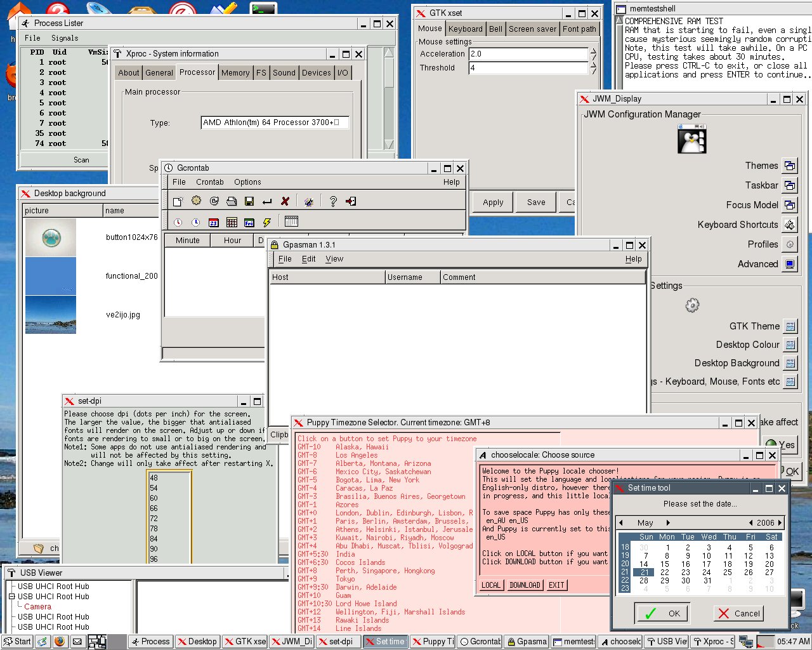
Task: Click the Keyboard Shortcuts icon button
Action: click(790, 225)
